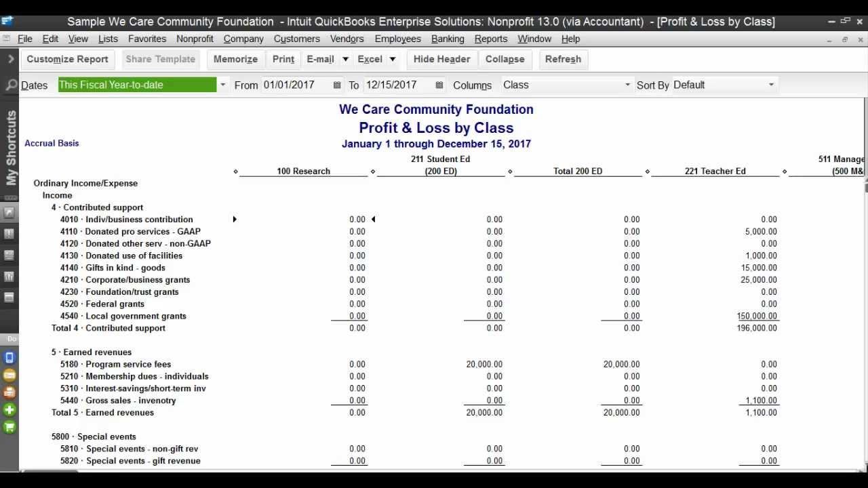Open the File menu

tap(25, 39)
